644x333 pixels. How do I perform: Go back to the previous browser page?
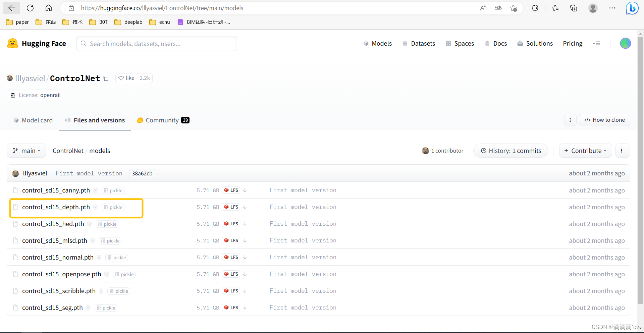click(x=12, y=8)
